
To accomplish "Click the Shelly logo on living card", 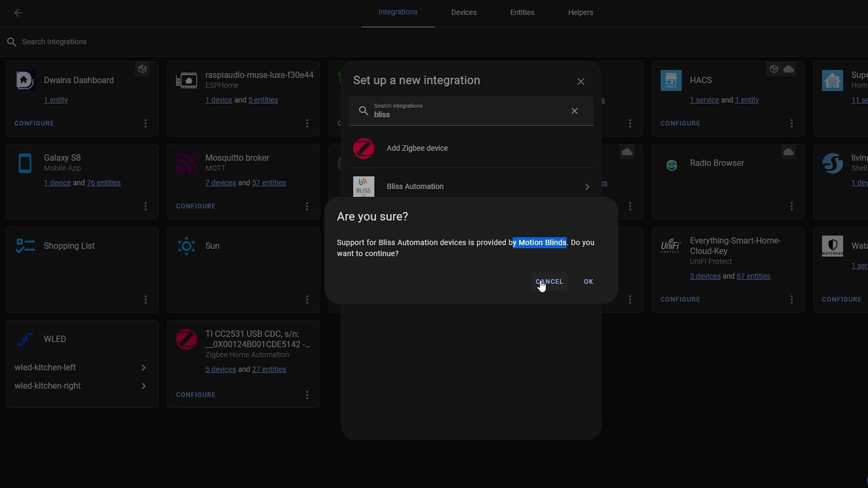I will (x=832, y=164).
